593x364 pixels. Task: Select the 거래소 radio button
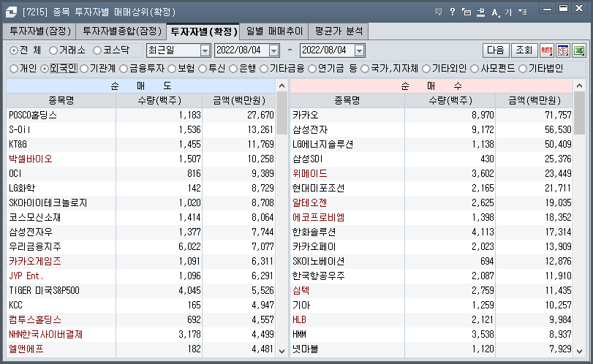coord(53,50)
